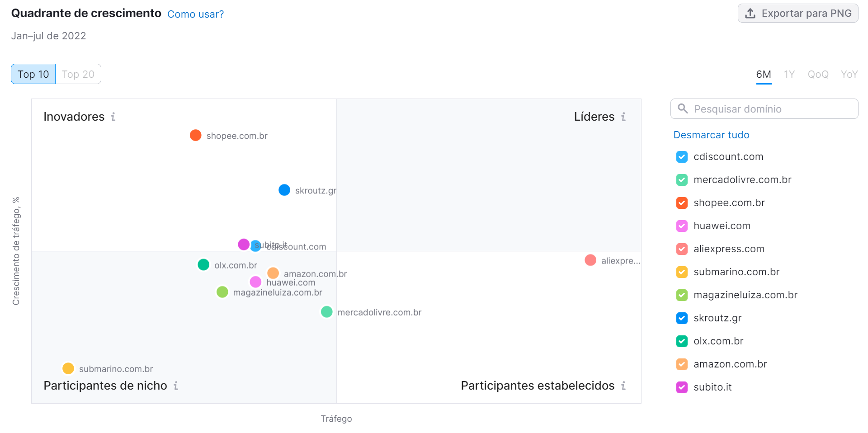Screen dimensions: 868x433
Task: Uncheck the subito.it checkbox
Action: [x=682, y=387]
